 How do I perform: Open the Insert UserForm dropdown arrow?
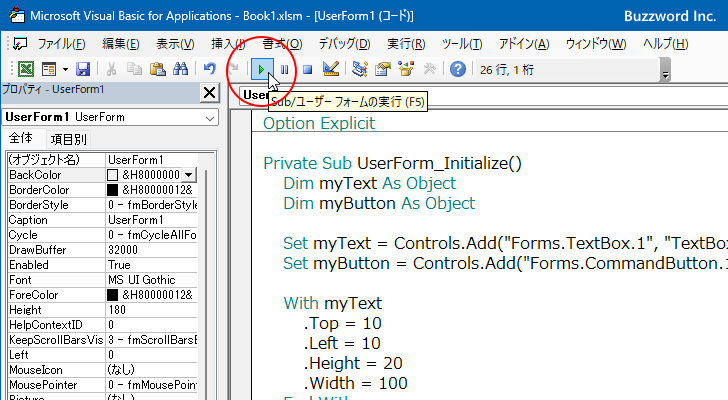pos(65,70)
